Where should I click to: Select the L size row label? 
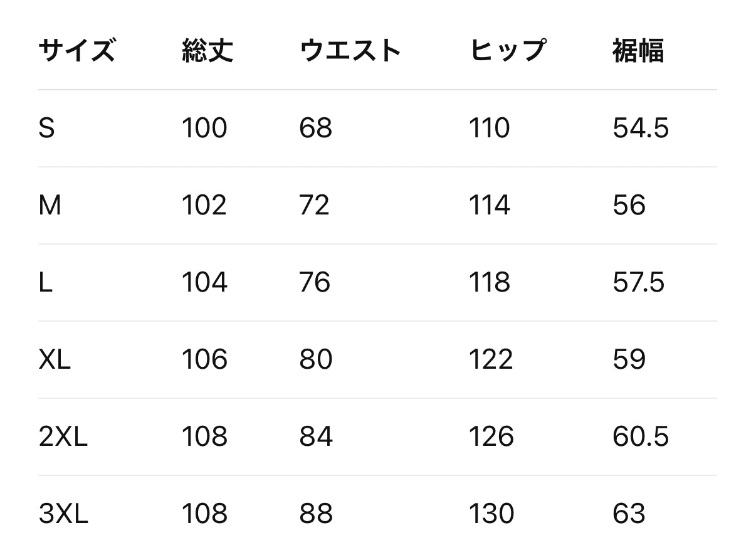click(45, 283)
